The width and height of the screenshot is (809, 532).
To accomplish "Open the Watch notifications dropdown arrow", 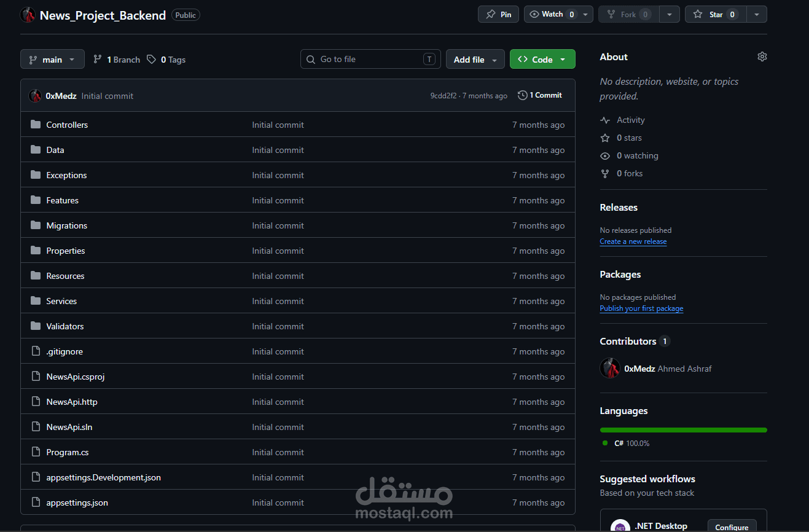I will 586,14.
